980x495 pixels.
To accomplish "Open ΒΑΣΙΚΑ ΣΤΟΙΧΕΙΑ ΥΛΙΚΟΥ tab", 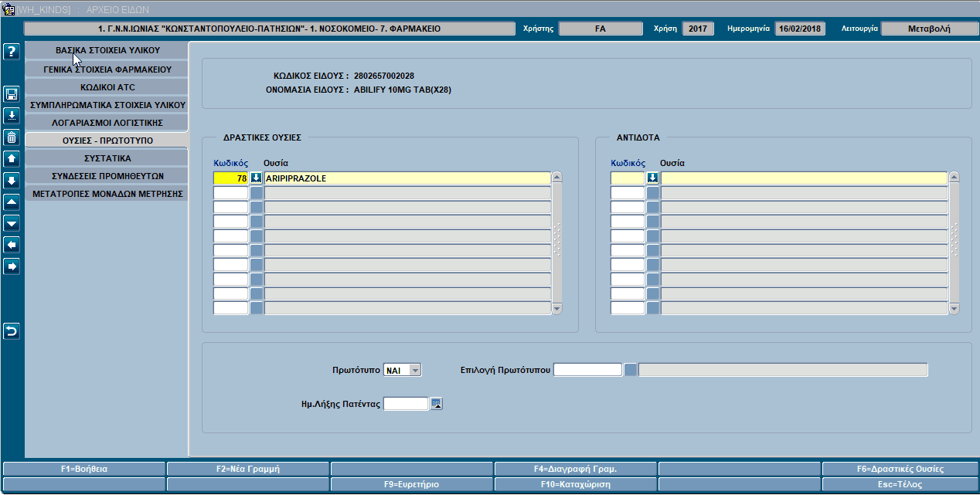I will [107, 50].
